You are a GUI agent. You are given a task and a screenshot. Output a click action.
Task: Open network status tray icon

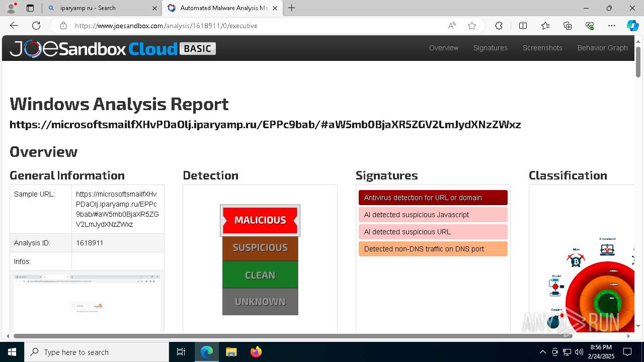pos(567,352)
